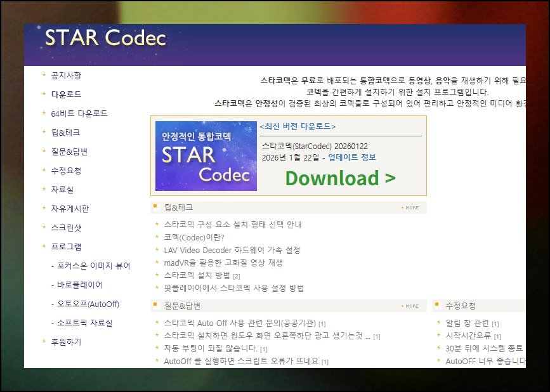Click MORE in the 질문&답변 section

(x=410, y=306)
